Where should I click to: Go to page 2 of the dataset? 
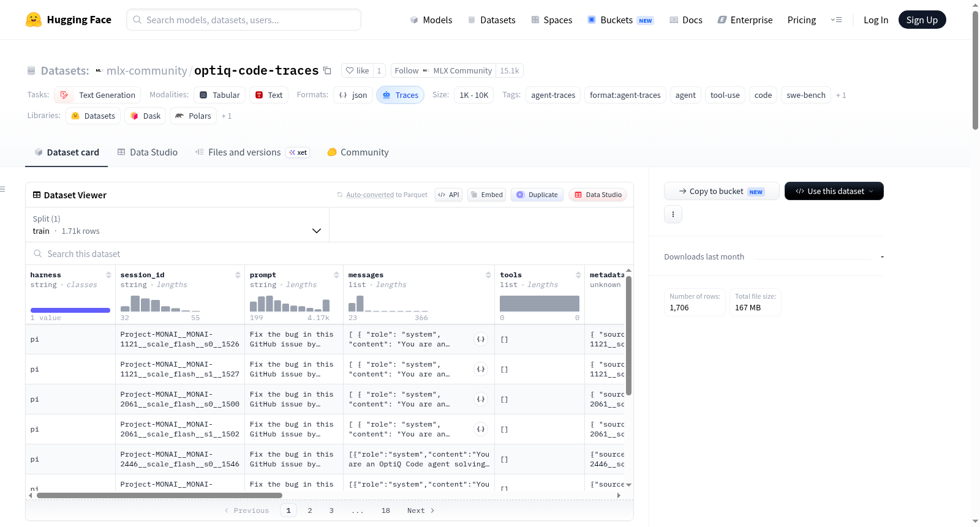(x=310, y=510)
